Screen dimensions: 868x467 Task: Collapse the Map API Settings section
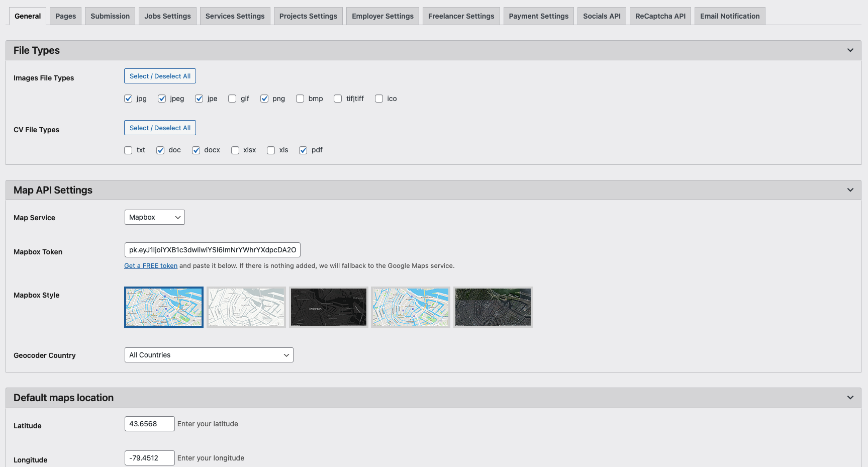(x=850, y=190)
